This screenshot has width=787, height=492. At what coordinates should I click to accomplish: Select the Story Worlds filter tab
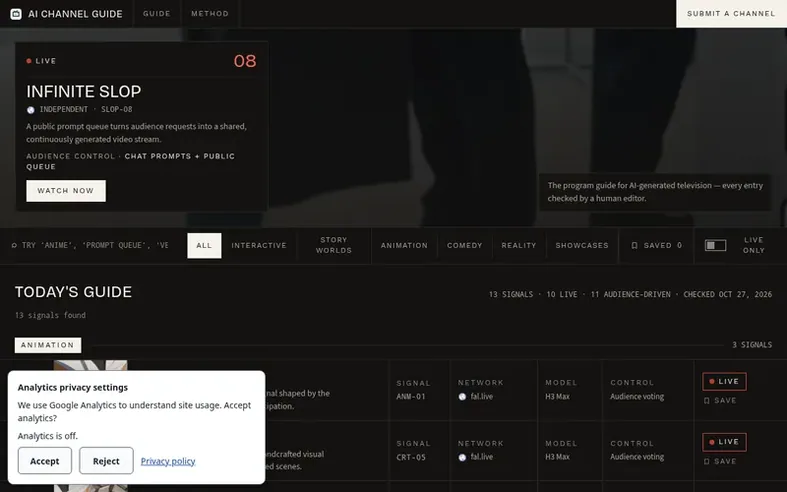334,245
